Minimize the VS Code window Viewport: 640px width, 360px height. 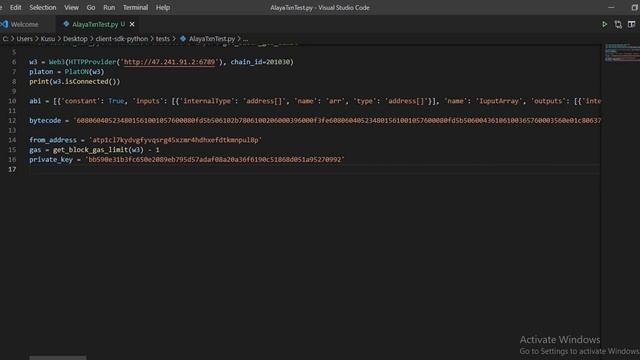coord(611,7)
